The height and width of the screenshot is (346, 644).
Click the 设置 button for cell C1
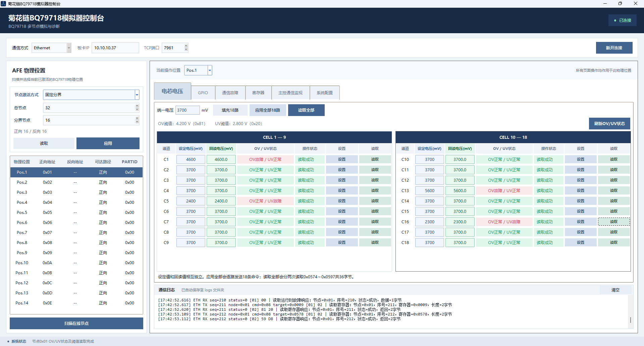tap(342, 160)
